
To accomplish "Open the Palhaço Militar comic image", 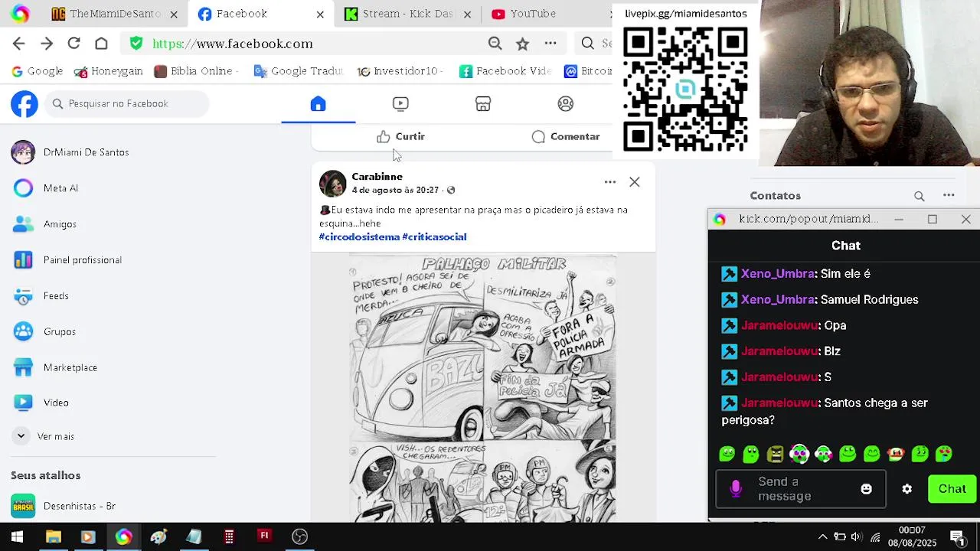I will pyautogui.click(x=483, y=388).
